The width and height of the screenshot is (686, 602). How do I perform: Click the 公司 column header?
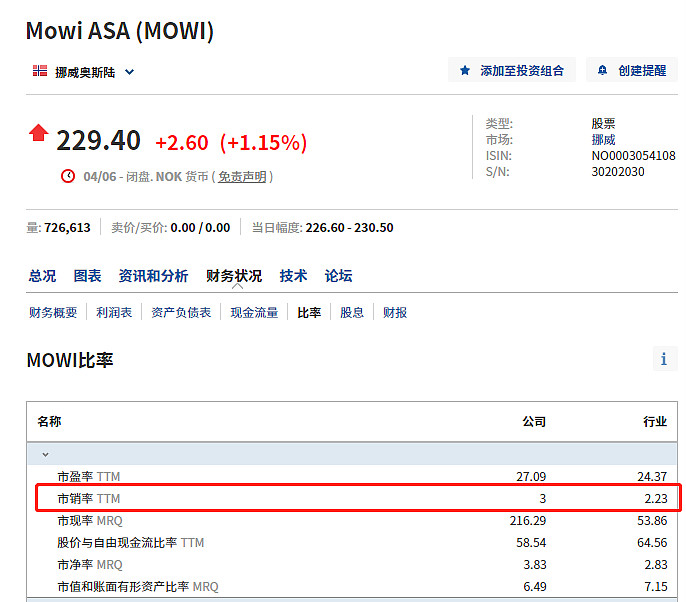(x=534, y=421)
